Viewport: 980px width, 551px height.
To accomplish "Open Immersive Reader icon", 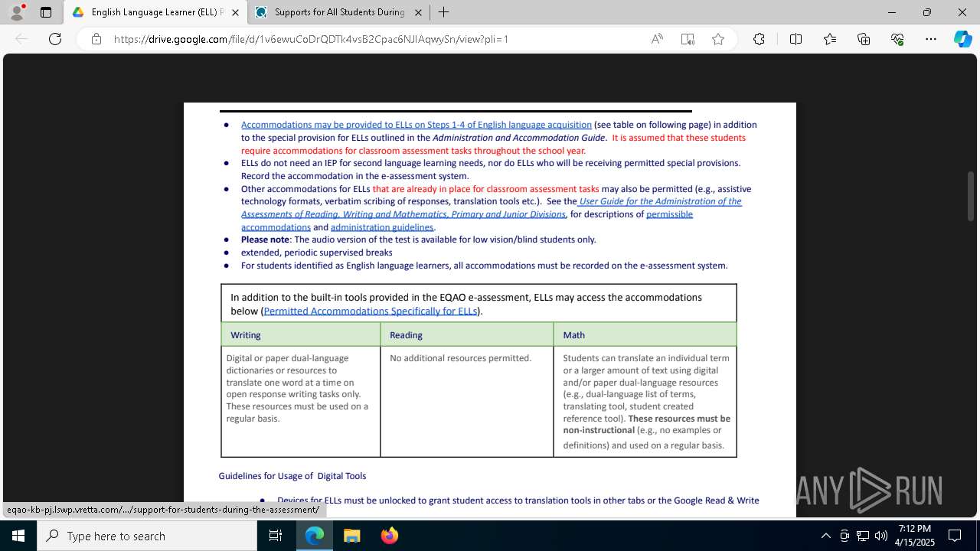I will tap(688, 39).
